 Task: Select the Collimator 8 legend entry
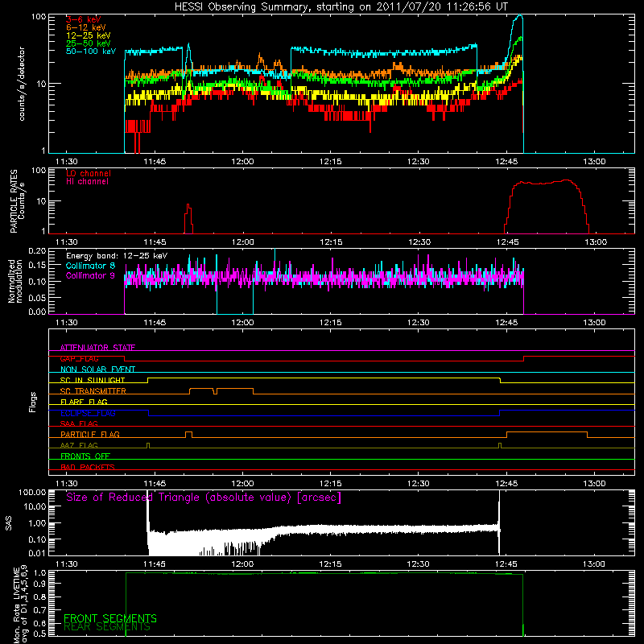click(90, 266)
